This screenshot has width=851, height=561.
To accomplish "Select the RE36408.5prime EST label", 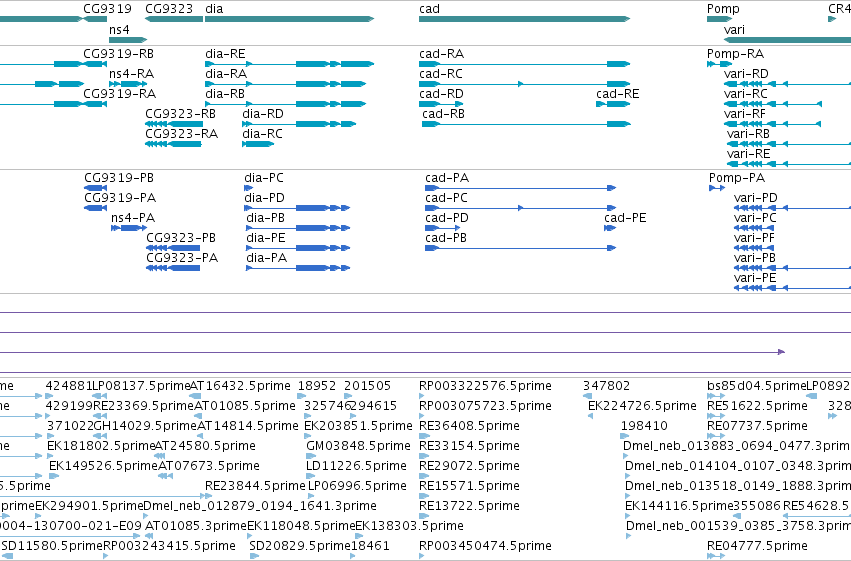I will click(x=469, y=426).
